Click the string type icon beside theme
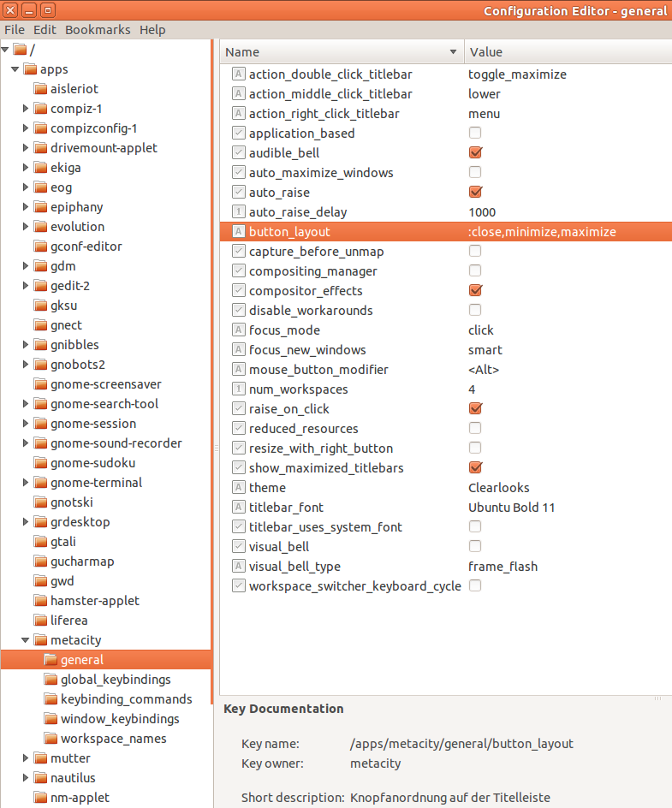 point(239,488)
